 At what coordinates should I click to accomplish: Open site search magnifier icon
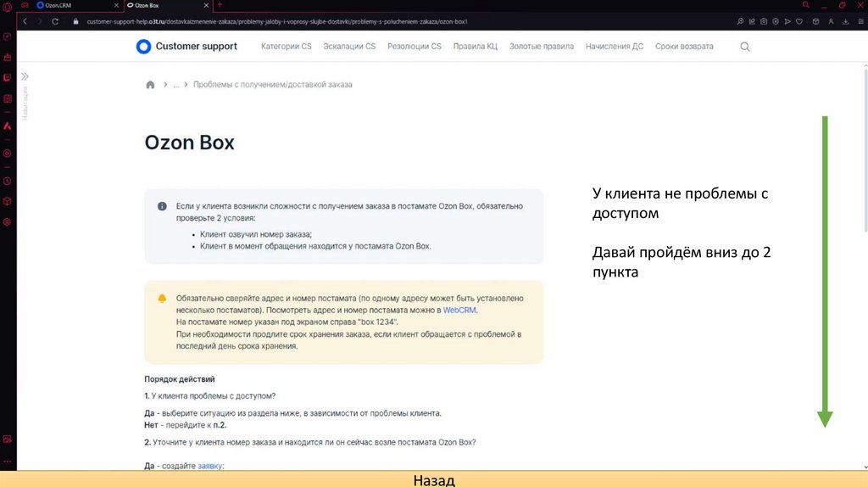tap(745, 47)
